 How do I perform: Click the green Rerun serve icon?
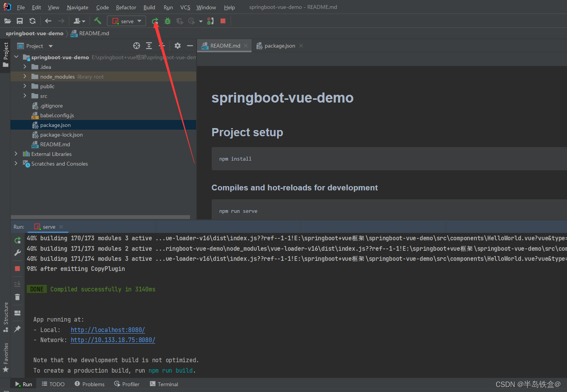click(155, 21)
